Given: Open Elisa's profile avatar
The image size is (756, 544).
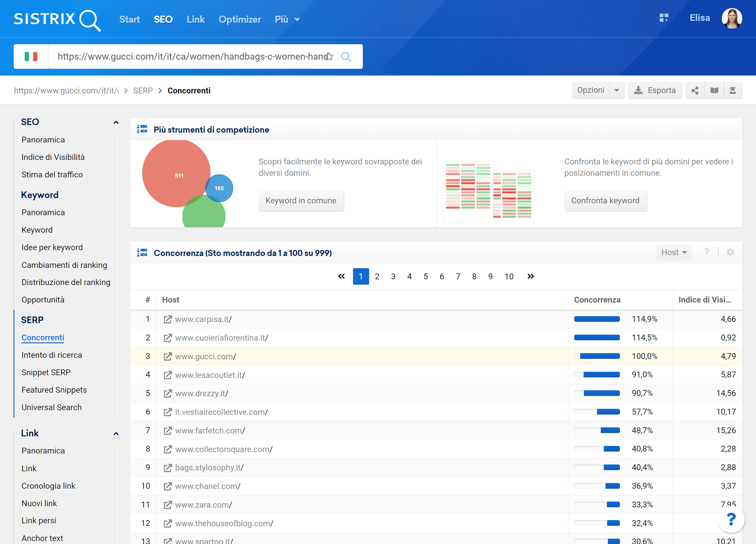Looking at the screenshot, I should (731, 19).
